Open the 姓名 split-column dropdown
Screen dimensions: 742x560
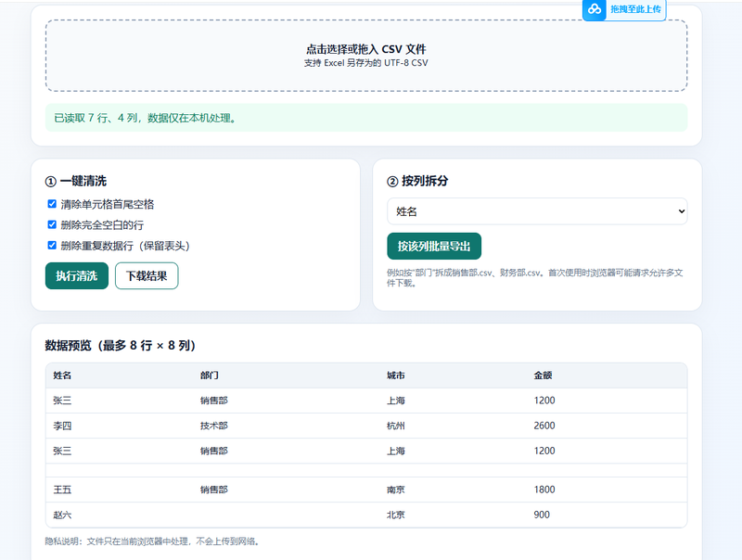537,211
